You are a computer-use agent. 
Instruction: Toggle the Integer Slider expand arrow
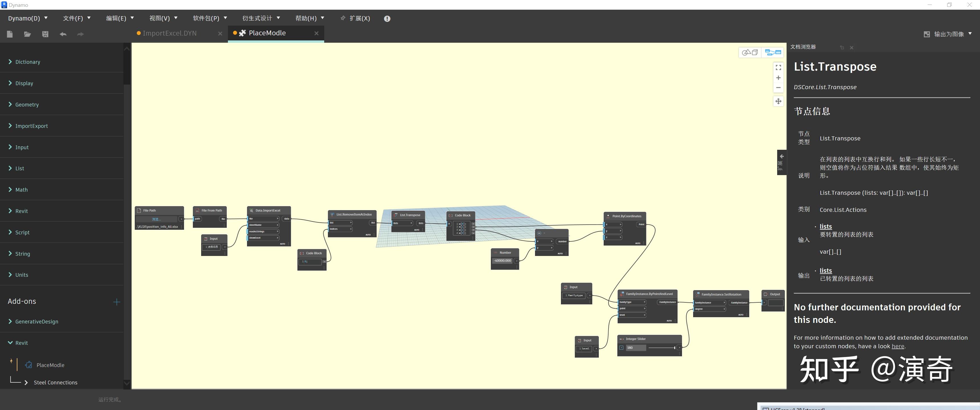pos(621,348)
